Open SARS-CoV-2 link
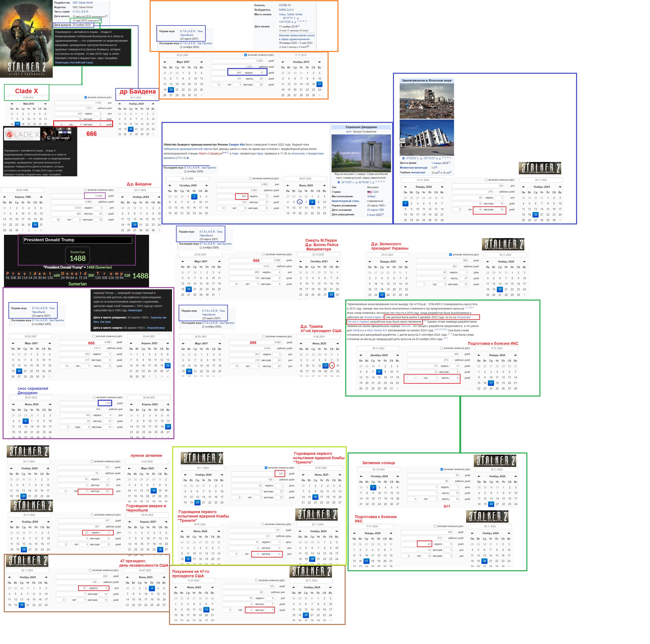Viewport: 650px width, 644px height. pos(286,10)
